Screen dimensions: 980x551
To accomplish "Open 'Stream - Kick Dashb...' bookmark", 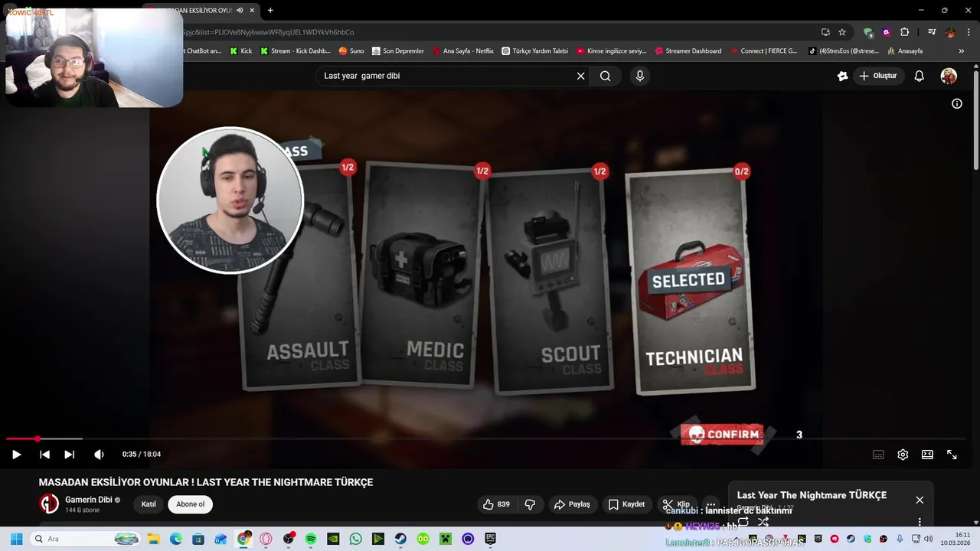I will (x=295, y=51).
